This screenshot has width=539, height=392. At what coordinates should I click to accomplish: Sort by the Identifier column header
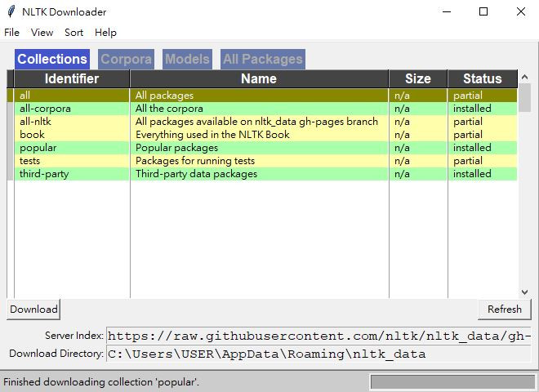click(72, 78)
